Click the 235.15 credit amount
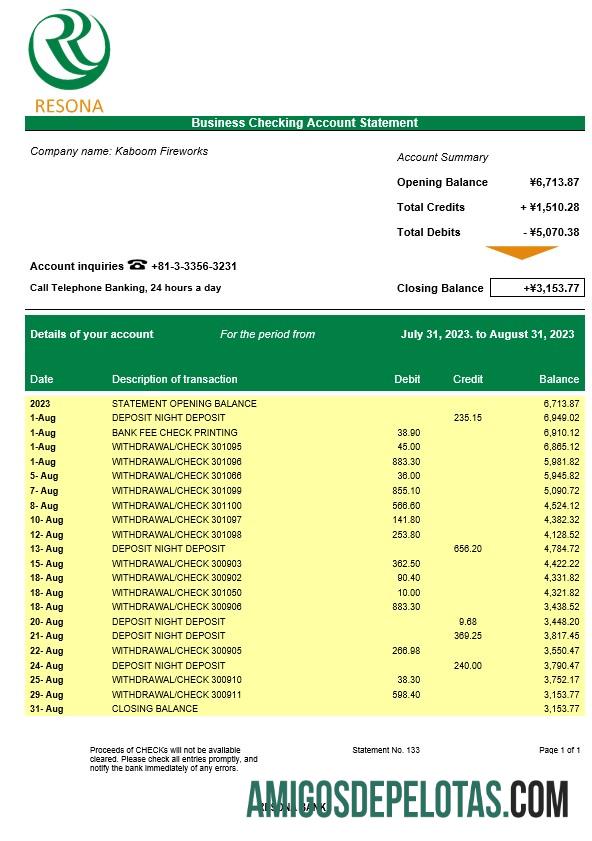Image resolution: width=592 pixels, height=841 pixels. [468, 418]
